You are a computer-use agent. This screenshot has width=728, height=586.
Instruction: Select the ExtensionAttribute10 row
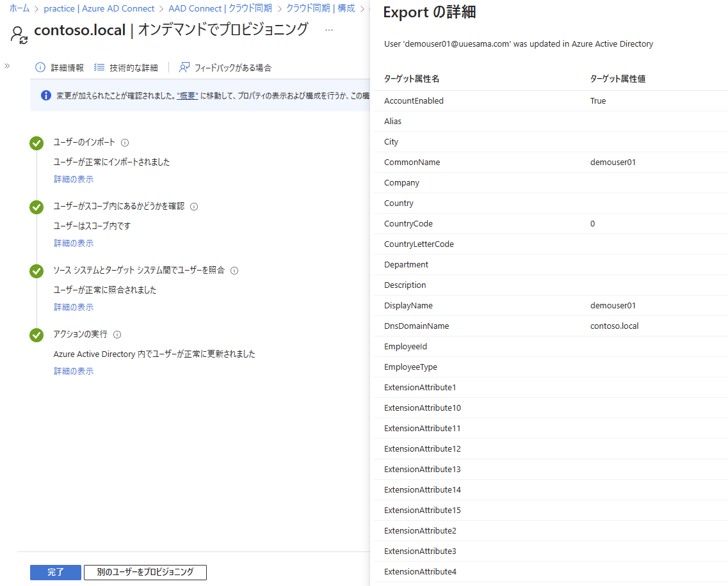[x=551, y=408]
